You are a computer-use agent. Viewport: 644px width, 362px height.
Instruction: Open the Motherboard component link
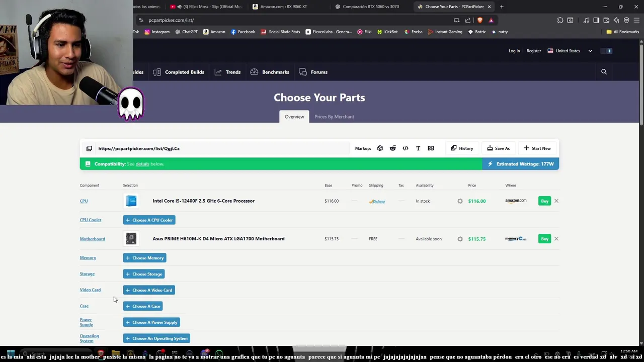[x=93, y=239]
